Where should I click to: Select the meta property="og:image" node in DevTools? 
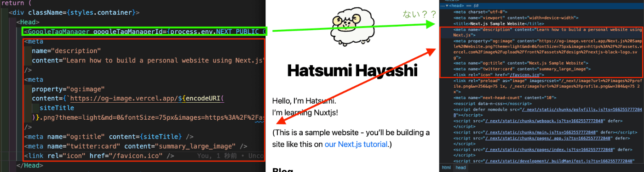pyautogui.click(x=547, y=49)
